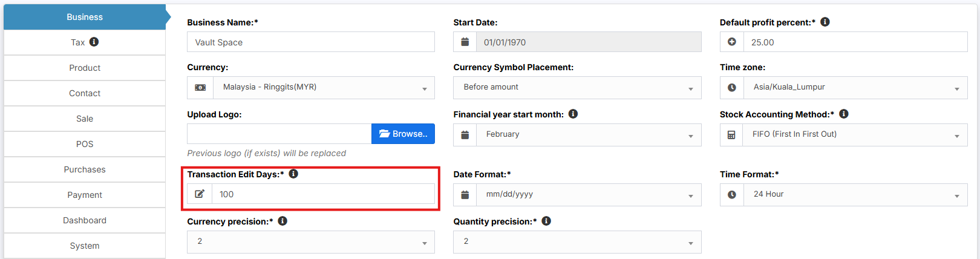Click info icon beside Default profit percent
Screen dimensions: 980x259
coord(825,22)
